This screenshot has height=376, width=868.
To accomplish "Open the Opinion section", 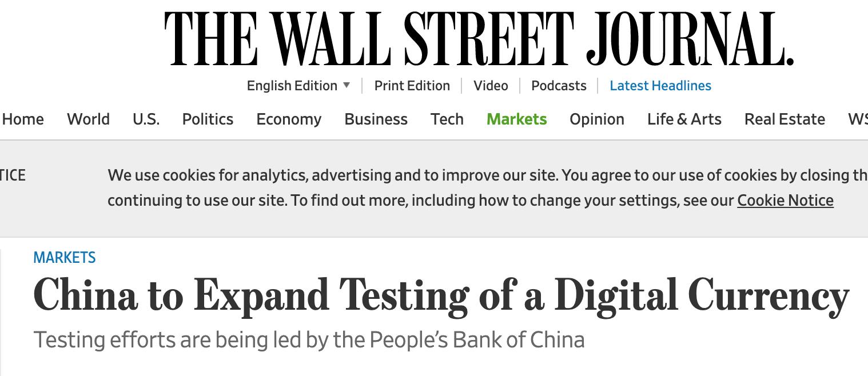I will pos(596,119).
